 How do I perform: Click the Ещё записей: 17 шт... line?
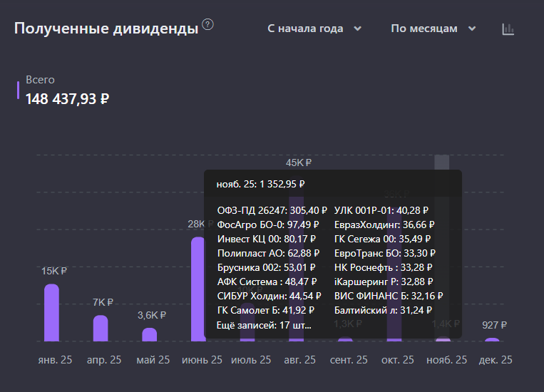[264, 325]
